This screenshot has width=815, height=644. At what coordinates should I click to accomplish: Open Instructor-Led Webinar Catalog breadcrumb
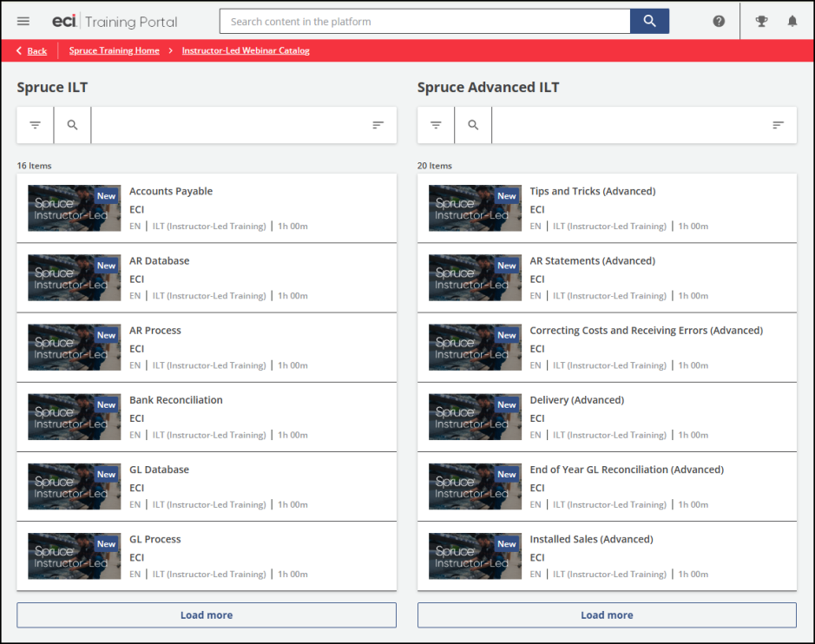[246, 50]
